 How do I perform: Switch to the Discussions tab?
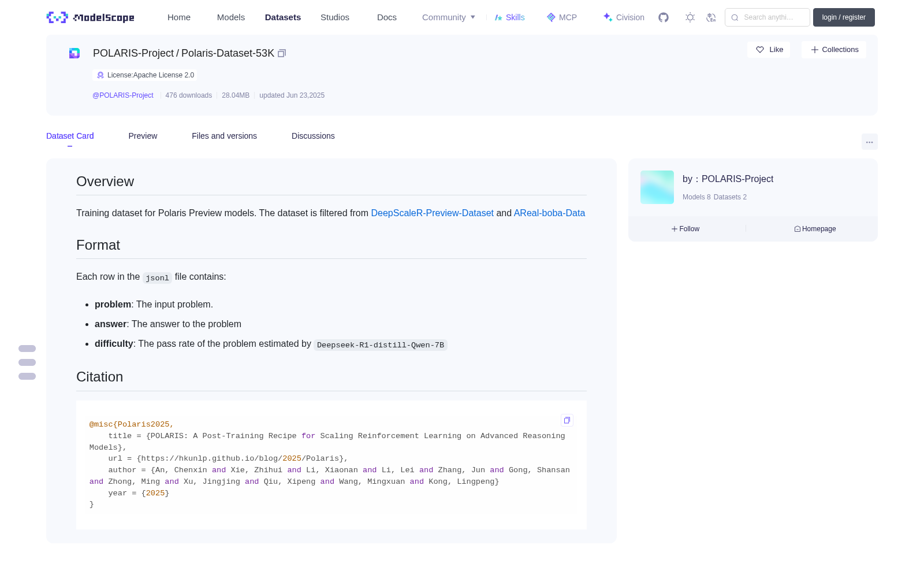click(313, 136)
